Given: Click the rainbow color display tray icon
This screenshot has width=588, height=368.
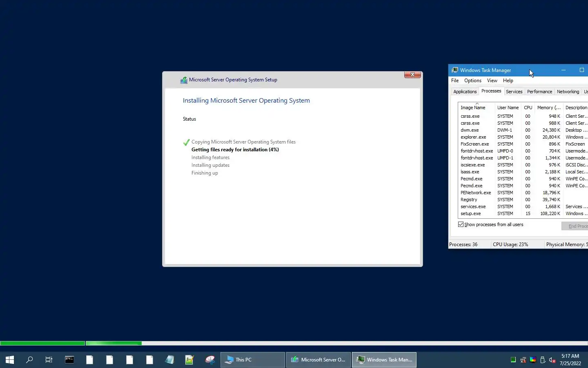Looking at the screenshot, I should click(x=533, y=360).
